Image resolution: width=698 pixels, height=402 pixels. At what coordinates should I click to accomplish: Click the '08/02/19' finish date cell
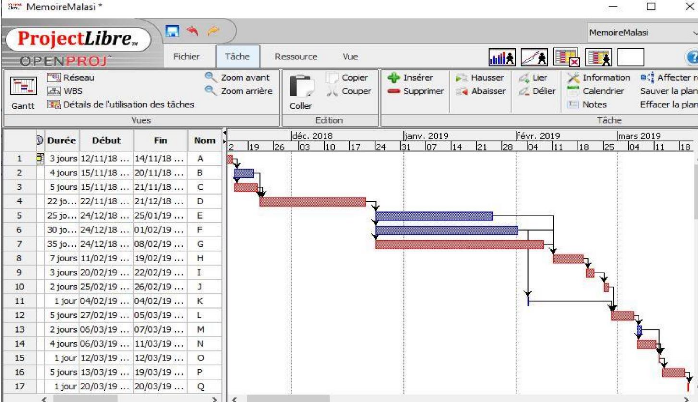pos(160,244)
